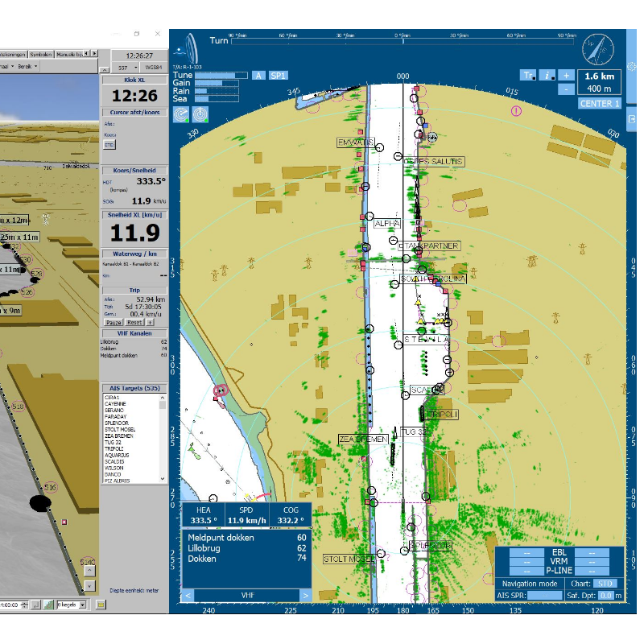Click the Saf. Dpt 0.0 field
Image resolution: width=644 pixels, height=644 pixels.
click(605, 595)
